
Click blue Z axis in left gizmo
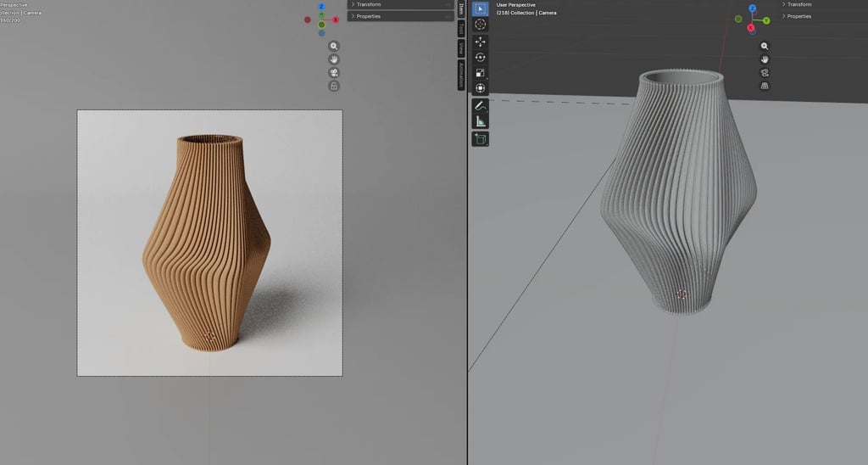pos(321,7)
